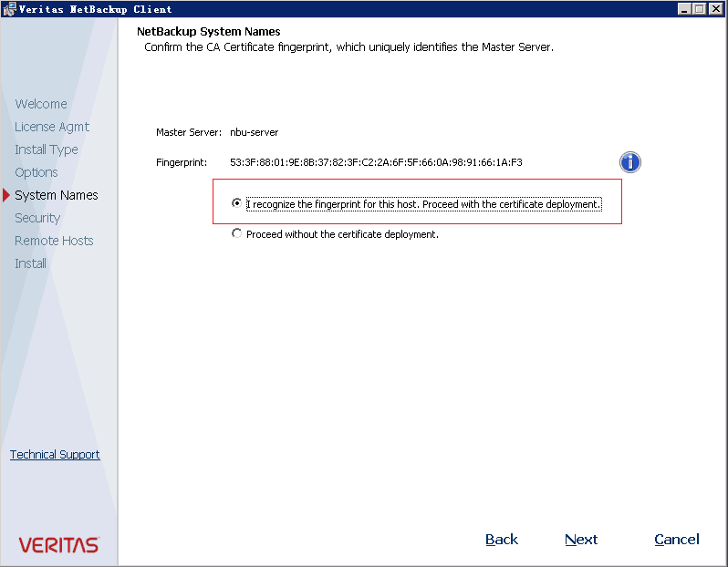Click the Options step in sidebar
The image size is (728, 567).
[36, 172]
